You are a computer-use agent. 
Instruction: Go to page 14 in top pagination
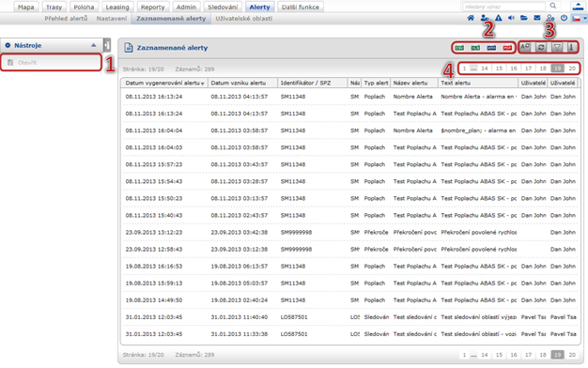(485, 69)
